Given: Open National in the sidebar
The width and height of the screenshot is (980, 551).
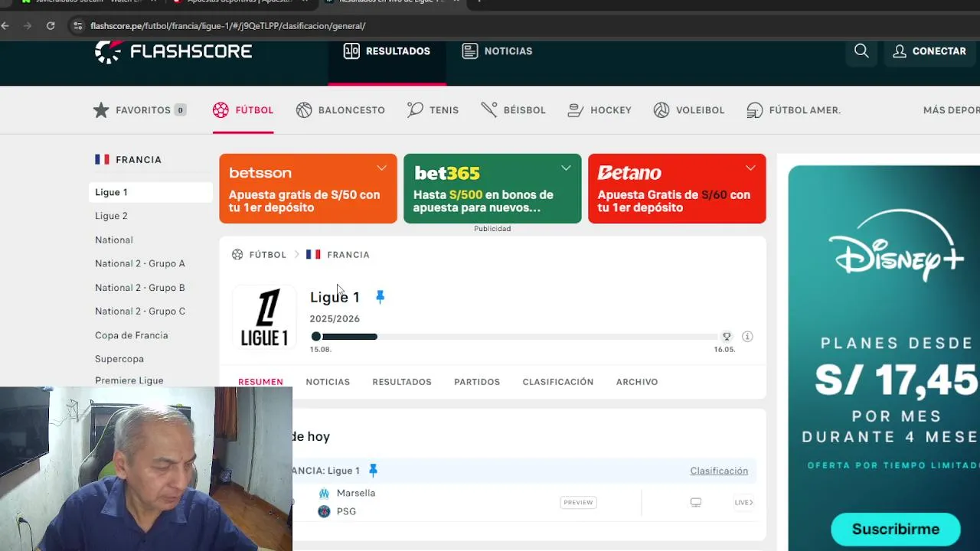Looking at the screenshot, I should (114, 240).
